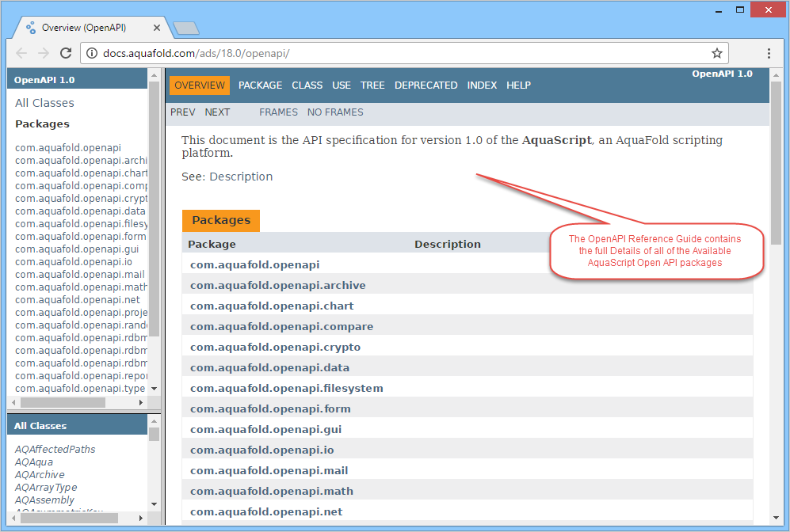Select com.aquafold.openapi.data in left package list
790x532 pixels.
point(80,211)
